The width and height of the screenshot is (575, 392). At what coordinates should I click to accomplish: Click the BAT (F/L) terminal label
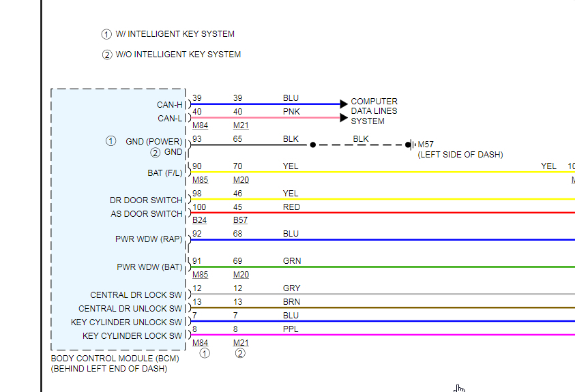pos(164,173)
